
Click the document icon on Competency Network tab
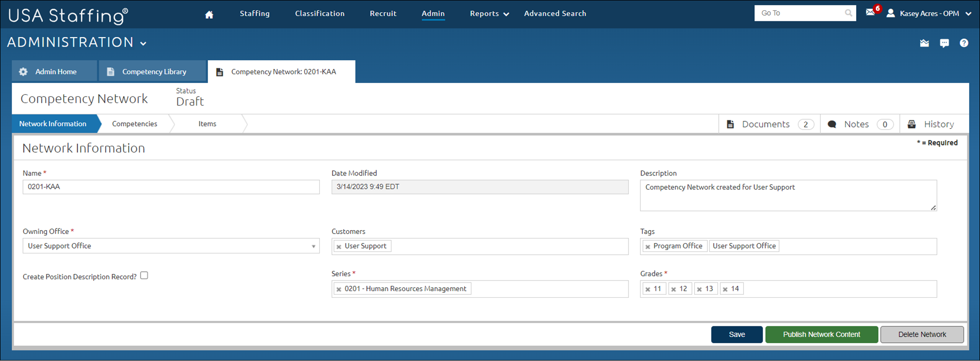(220, 72)
